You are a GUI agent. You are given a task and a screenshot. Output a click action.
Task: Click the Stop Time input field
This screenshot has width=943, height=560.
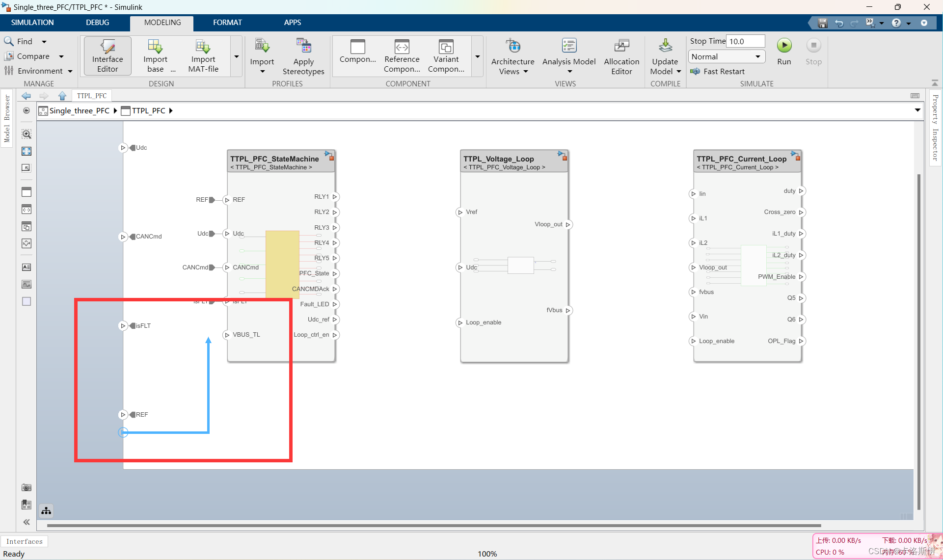point(745,41)
